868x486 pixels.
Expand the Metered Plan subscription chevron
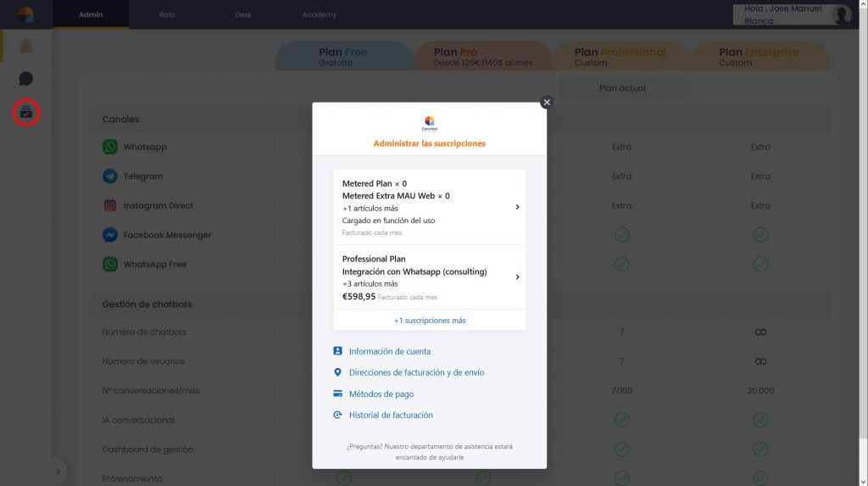click(517, 207)
